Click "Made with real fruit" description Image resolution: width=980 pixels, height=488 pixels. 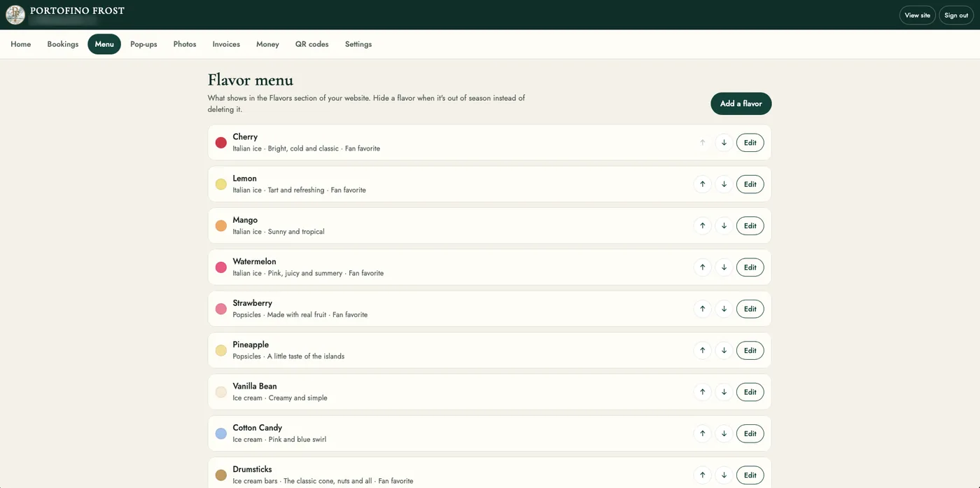point(297,315)
